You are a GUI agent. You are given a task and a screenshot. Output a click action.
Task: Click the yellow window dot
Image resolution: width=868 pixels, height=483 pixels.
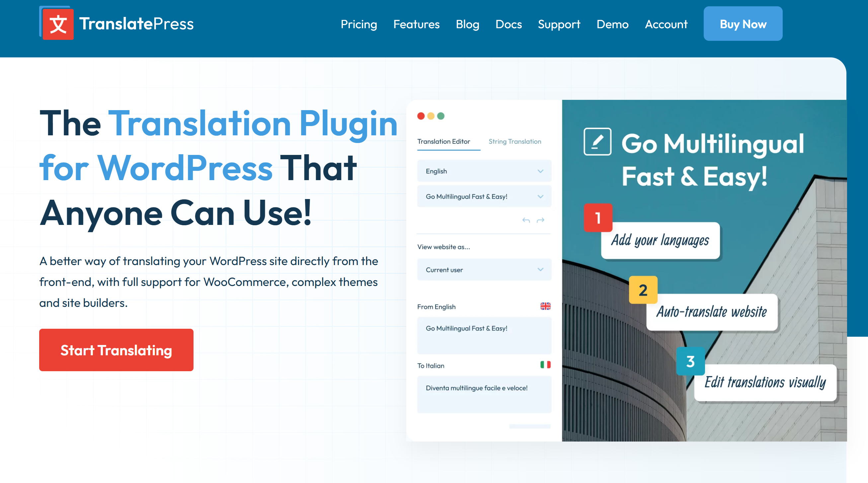430,116
